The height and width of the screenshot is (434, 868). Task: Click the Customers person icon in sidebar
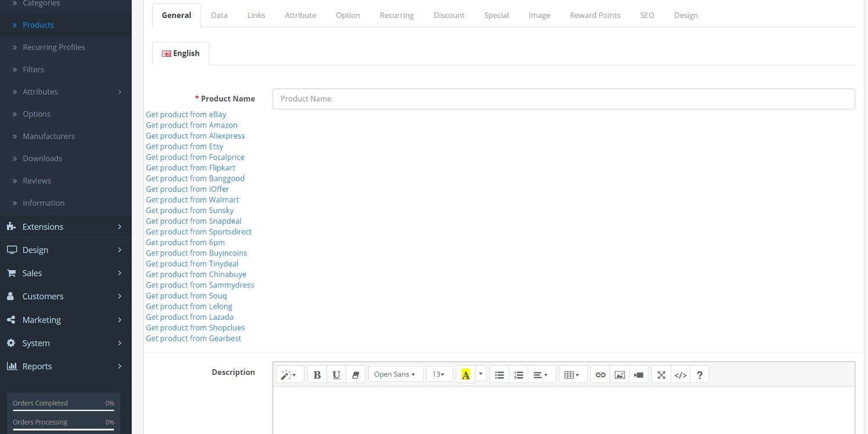[x=10, y=296]
